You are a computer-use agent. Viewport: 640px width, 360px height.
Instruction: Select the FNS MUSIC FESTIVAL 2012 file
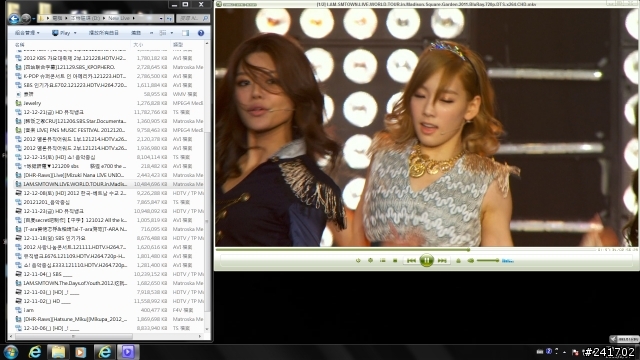point(109,130)
